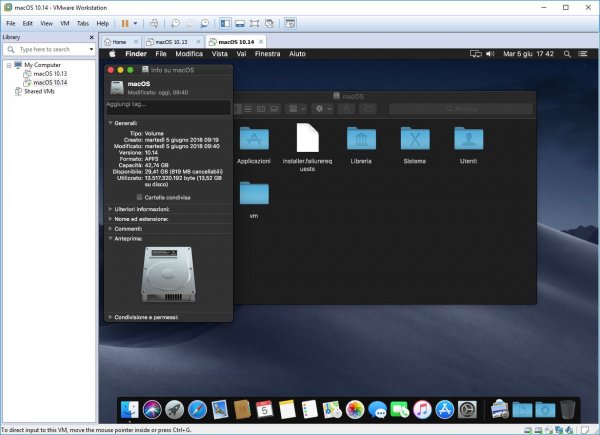The width and height of the screenshot is (600, 435).
Task: Open the library search dropdown arrow
Action: 91,49
